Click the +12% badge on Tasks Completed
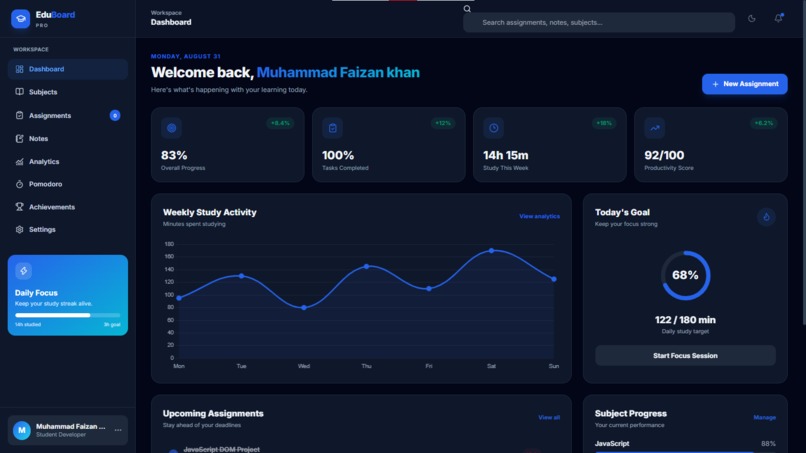This screenshot has height=453, width=806. (443, 123)
